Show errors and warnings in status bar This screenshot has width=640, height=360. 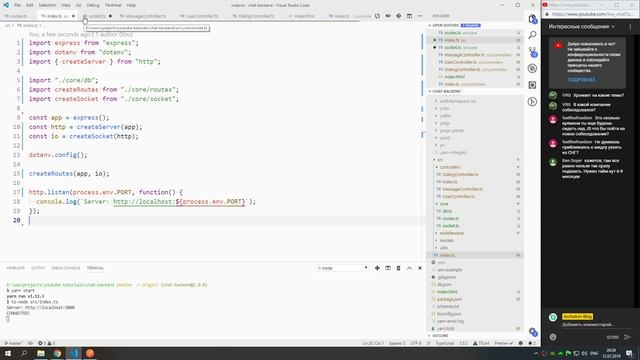point(46,343)
